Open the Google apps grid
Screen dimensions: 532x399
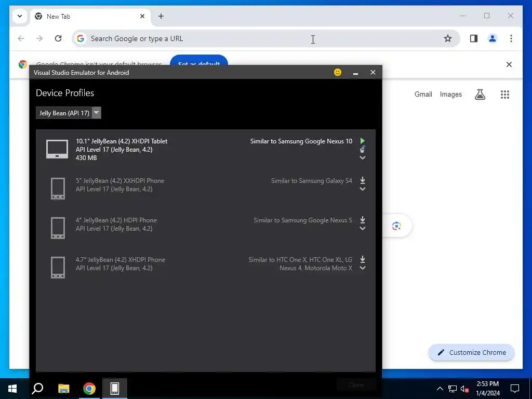click(505, 95)
